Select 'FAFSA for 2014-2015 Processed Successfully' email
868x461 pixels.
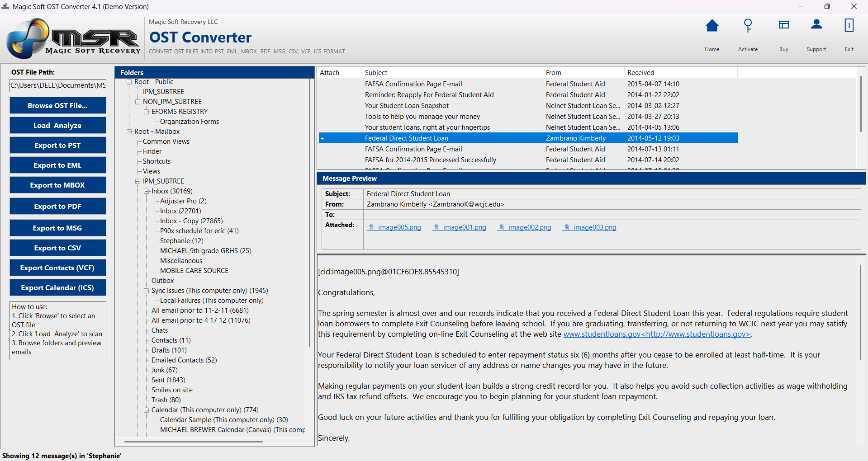pyautogui.click(x=528, y=160)
